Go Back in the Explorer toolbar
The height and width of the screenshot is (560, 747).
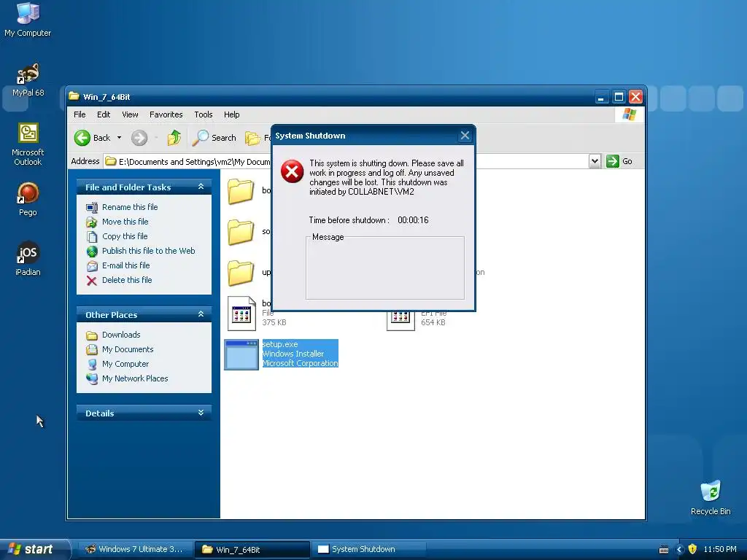pyautogui.click(x=93, y=138)
